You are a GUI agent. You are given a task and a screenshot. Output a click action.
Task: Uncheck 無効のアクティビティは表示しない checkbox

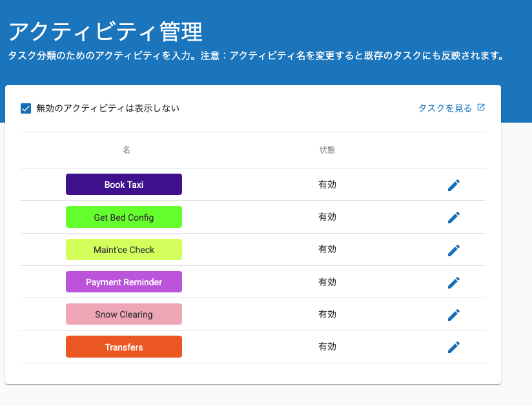(26, 108)
